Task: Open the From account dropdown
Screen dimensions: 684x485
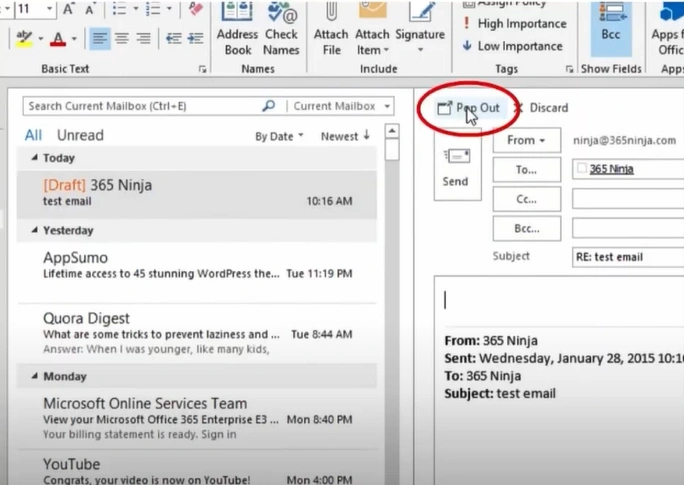Action: click(x=527, y=140)
